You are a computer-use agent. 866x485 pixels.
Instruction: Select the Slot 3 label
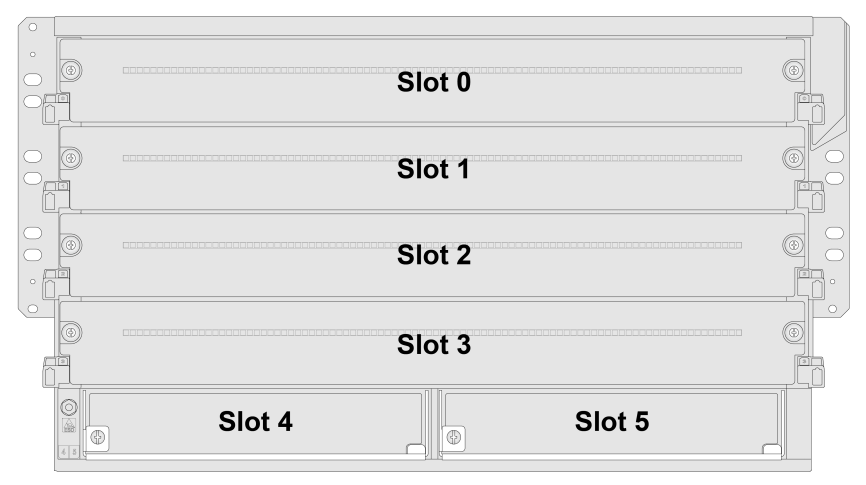(x=434, y=345)
